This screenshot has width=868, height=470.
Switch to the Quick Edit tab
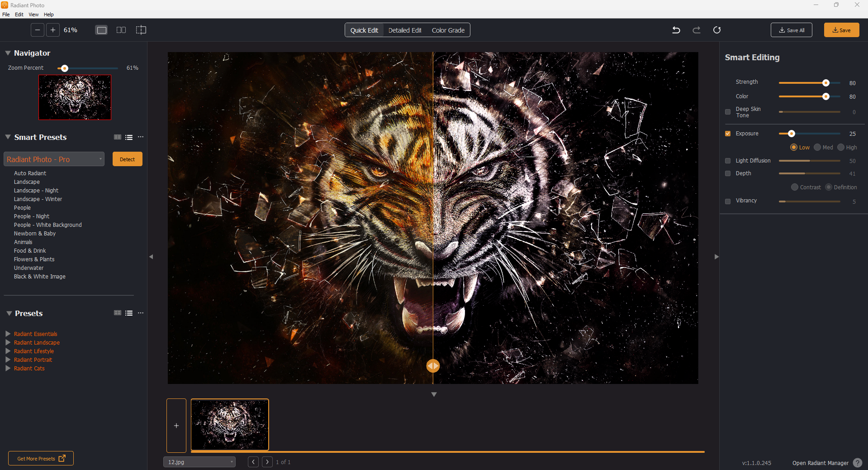(364, 30)
